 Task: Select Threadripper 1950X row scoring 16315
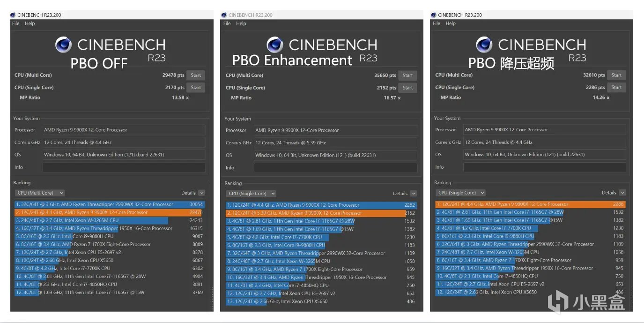(110, 228)
